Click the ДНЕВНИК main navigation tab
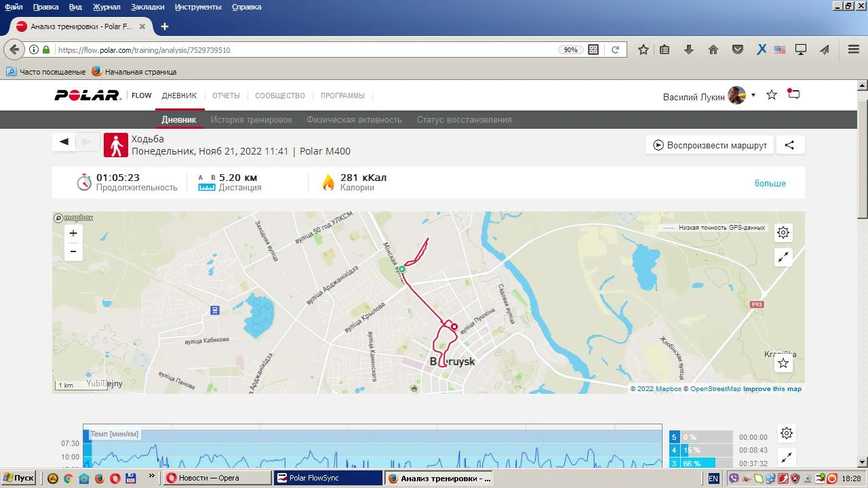This screenshot has height=488, width=868. (179, 96)
